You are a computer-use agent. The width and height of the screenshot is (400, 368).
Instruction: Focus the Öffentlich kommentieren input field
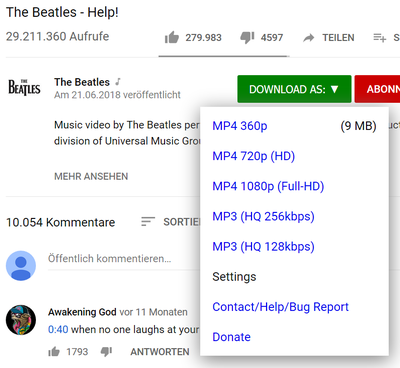tap(124, 259)
